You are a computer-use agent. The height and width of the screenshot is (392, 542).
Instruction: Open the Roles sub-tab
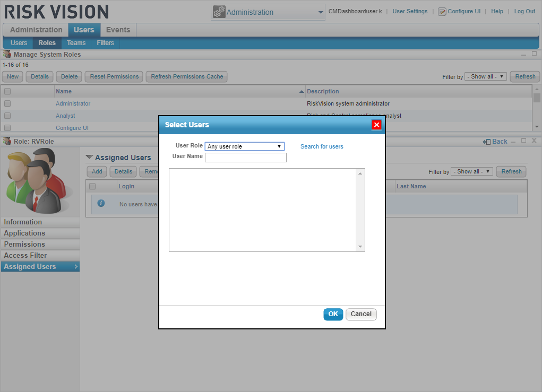[47, 43]
